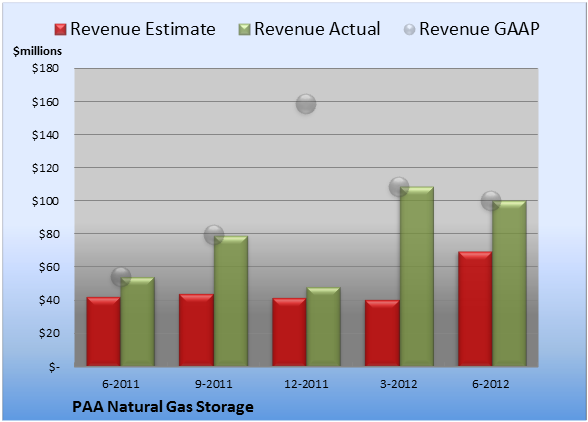
Task: Click the $- zero axis value
Action: tap(54, 367)
